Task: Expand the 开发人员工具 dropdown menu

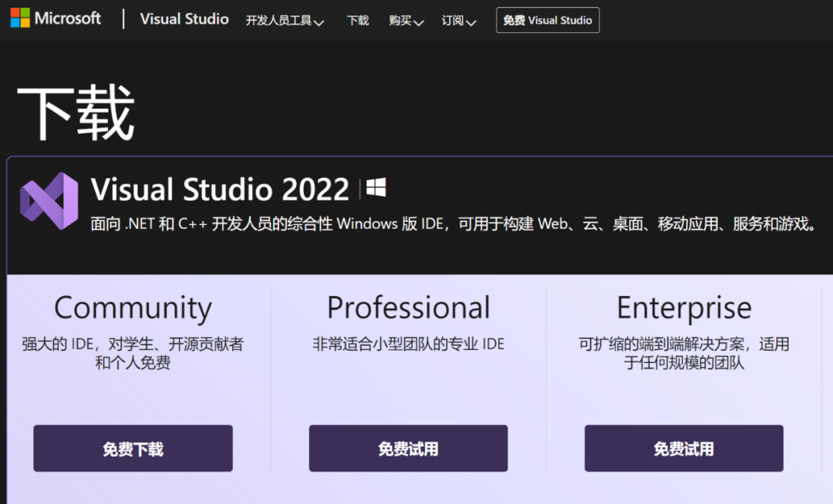Action: (x=284, y=21)
